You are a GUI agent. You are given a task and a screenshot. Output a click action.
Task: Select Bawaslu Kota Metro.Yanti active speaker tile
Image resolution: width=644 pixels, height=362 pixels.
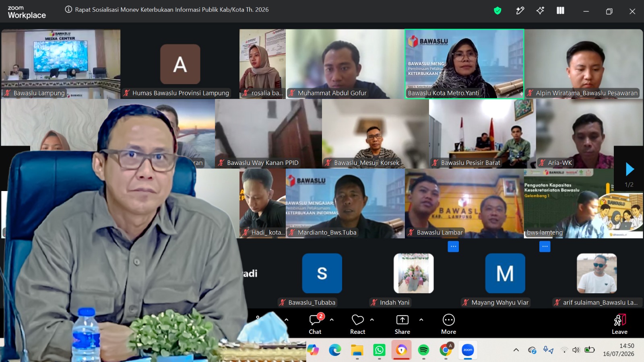[464, 64]
